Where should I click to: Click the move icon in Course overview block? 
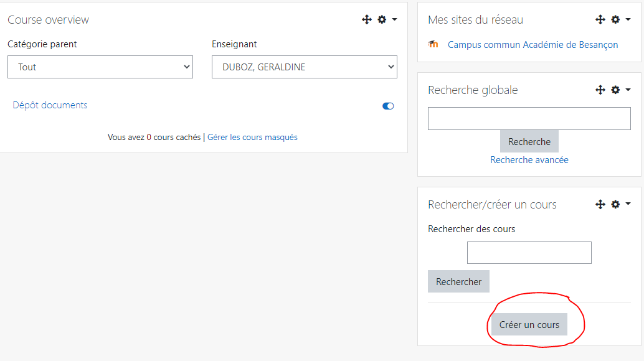(x=367, y=19)
